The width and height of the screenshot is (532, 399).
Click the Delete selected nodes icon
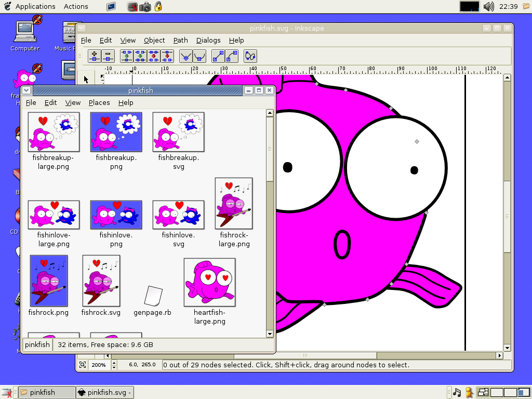pos(108,56)
